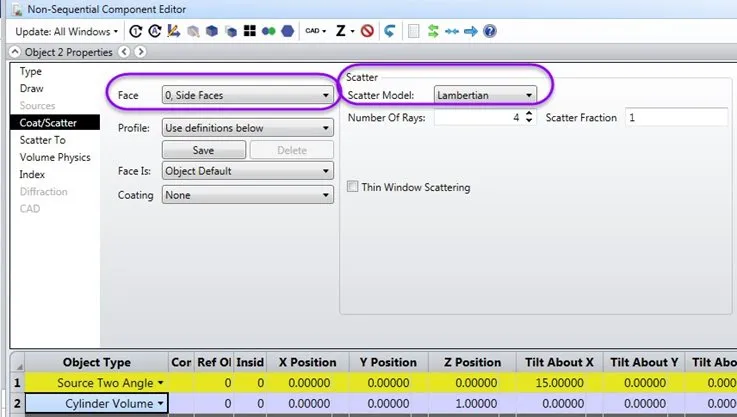Click the blue hexagon toolbar icon

click(x=288, y=31)
